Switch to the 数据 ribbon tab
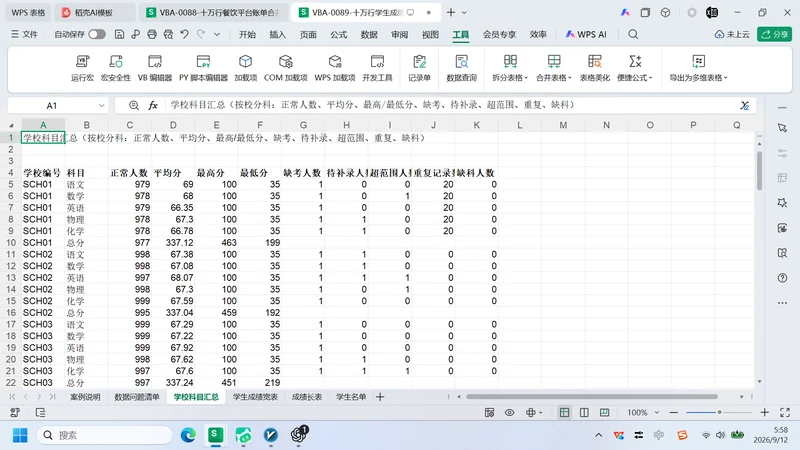The height and width of the screenshot is (450, 800). click(x=369, y=34)
